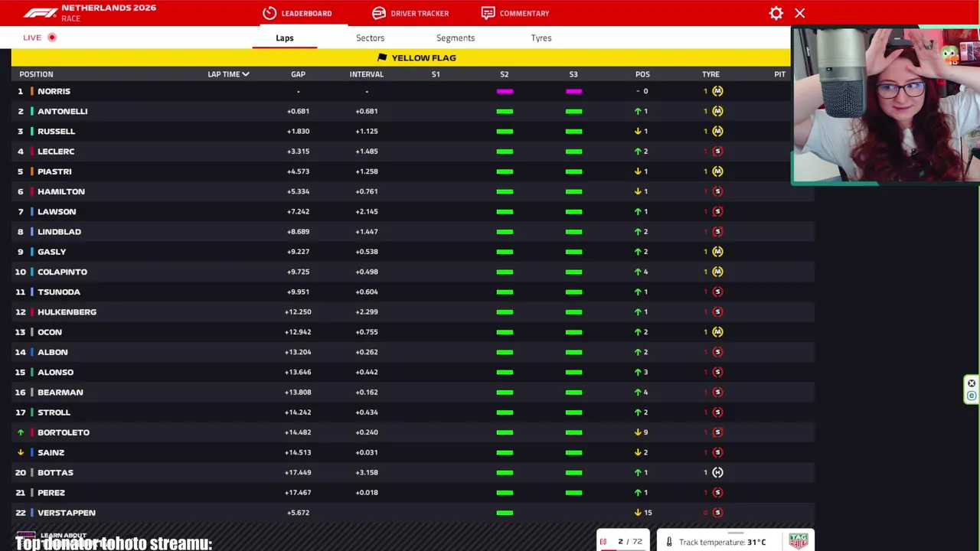Switch to the Sectors tab
Image resolution: width=980 pixels, height=551 pixels.
[x=370, y=37]
